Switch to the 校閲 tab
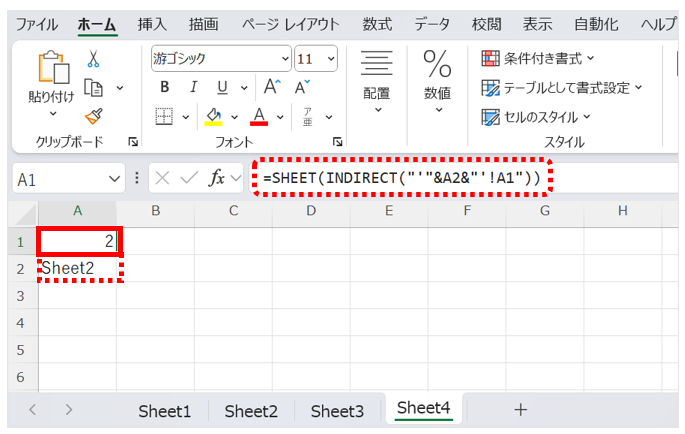Image resolution: width=685 pixels, height=434 pixels. 487,24
